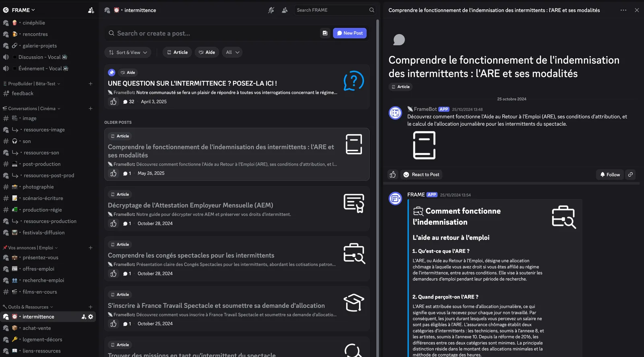Open the logement-décors channel
644x357 pixels.
tap(48, 340)
